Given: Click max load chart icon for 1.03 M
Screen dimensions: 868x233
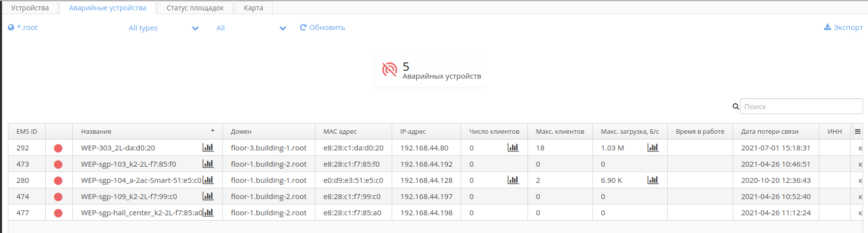Looking at the screenshot, I should click(x=653, y=147).
